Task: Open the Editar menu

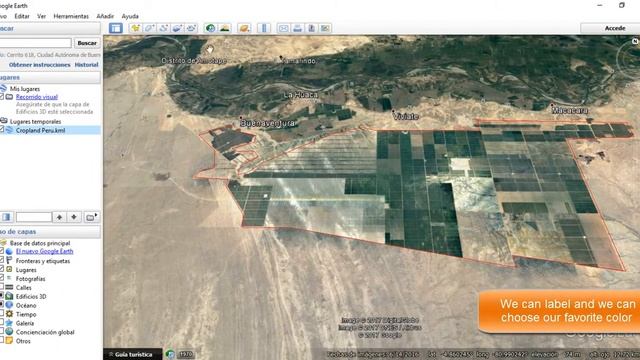Action: (x=22, y=16)
